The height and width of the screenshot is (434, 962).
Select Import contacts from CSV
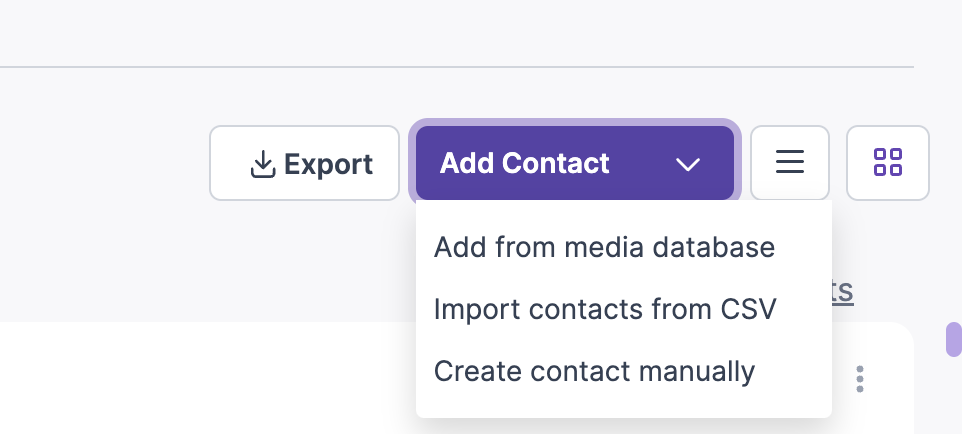[605, 309]
